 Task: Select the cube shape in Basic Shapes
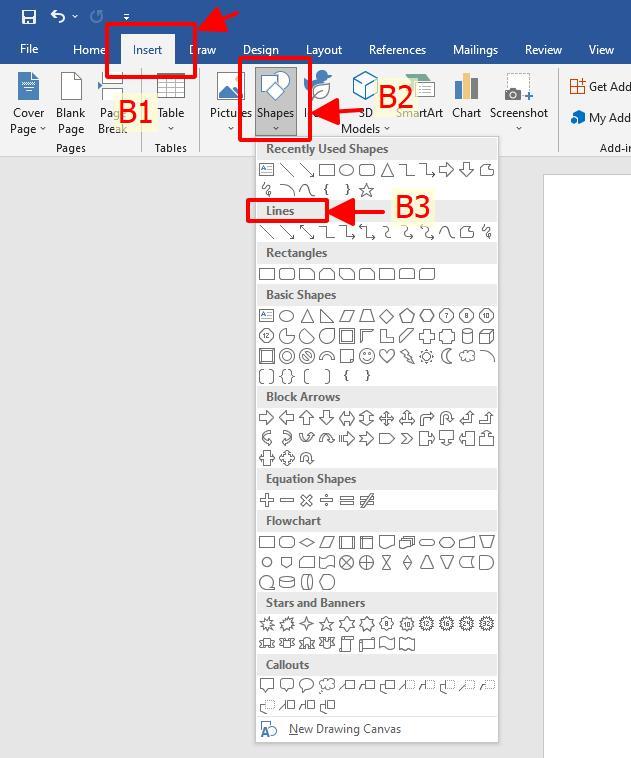486,336
